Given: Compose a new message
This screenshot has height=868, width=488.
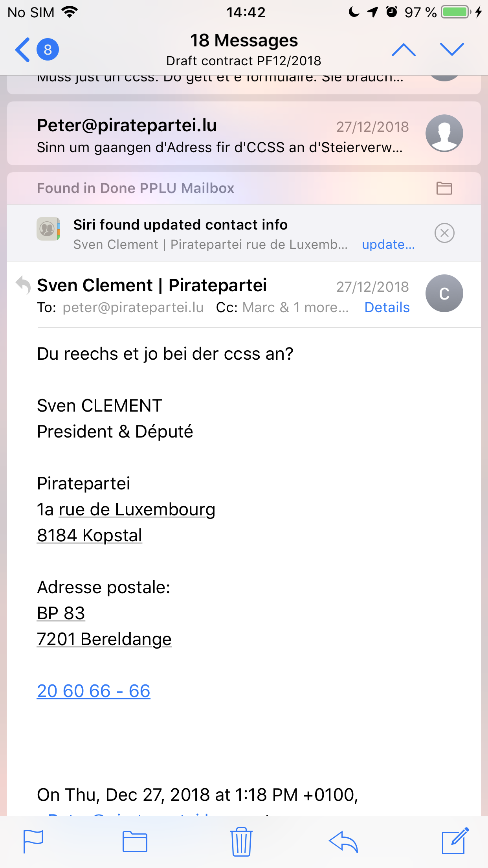Looking at the screenshot, I should pyautogui.click(x=455, y=842).
